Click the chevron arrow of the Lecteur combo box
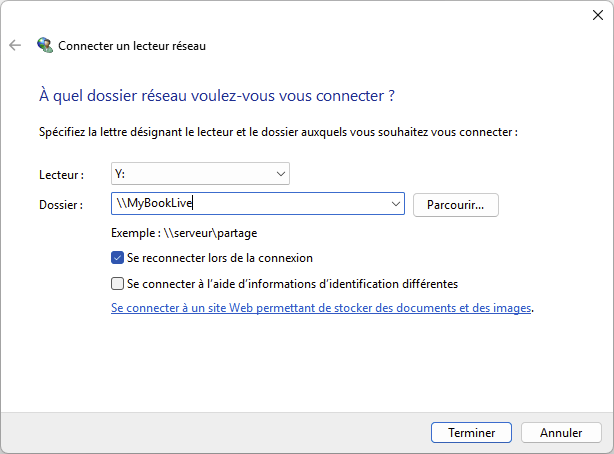The image size is (614, 454). (279, 174)
